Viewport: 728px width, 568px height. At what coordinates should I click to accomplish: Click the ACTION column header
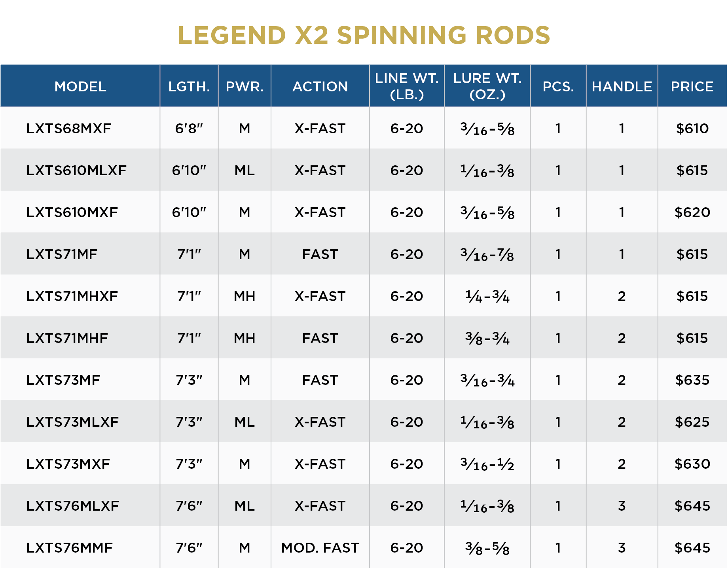(320, 86)
